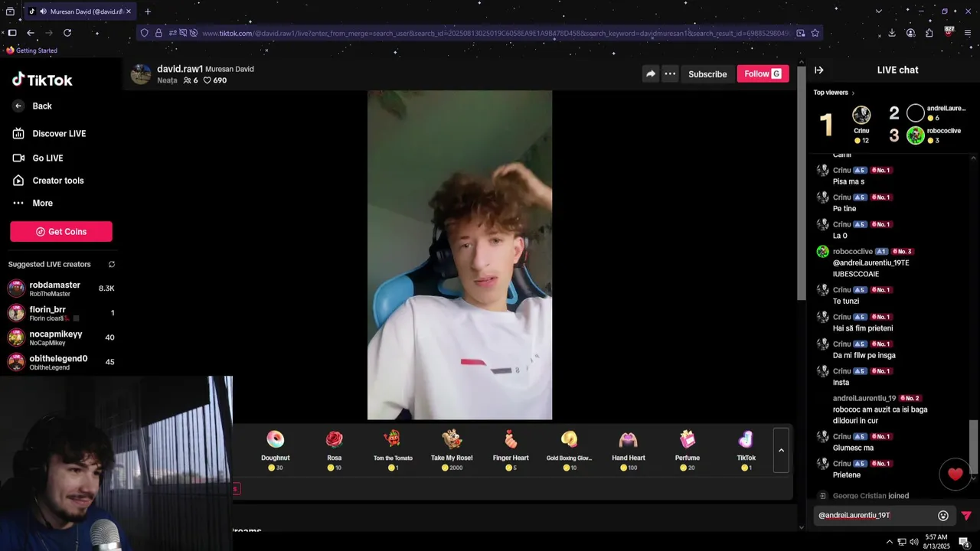Screen dimensions: 980x551
Task: Click the TikTok logo
Action: pyautogui.click(x=42, y=80)
